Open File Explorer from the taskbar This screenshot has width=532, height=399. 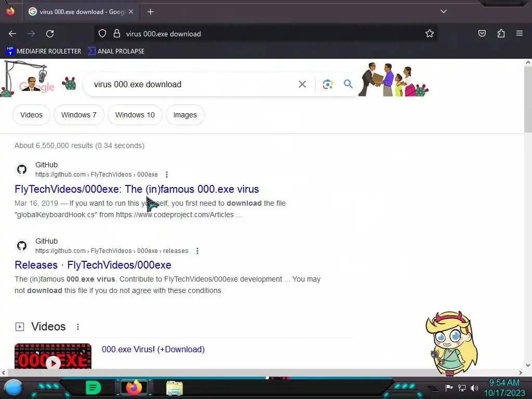point(175,388)
